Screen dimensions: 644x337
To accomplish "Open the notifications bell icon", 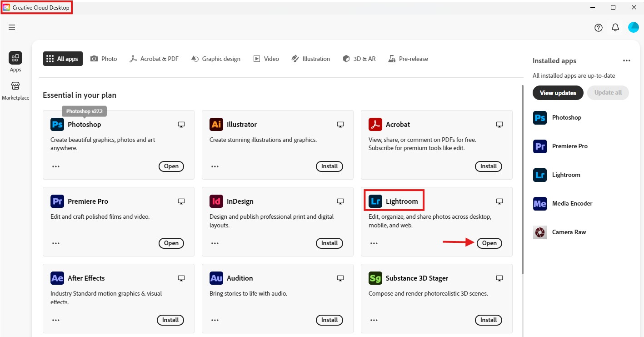I will coord(615,28).
